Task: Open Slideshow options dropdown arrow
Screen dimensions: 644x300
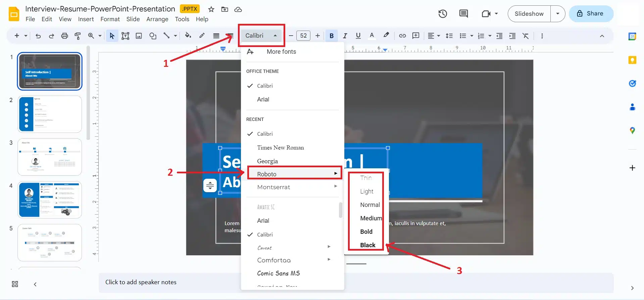Action: coord(558,14)
